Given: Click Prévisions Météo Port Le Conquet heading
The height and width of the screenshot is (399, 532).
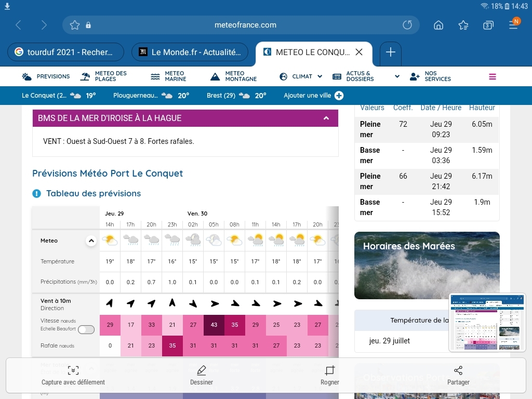Looking at the screenshot, I should tap(108, 174).
